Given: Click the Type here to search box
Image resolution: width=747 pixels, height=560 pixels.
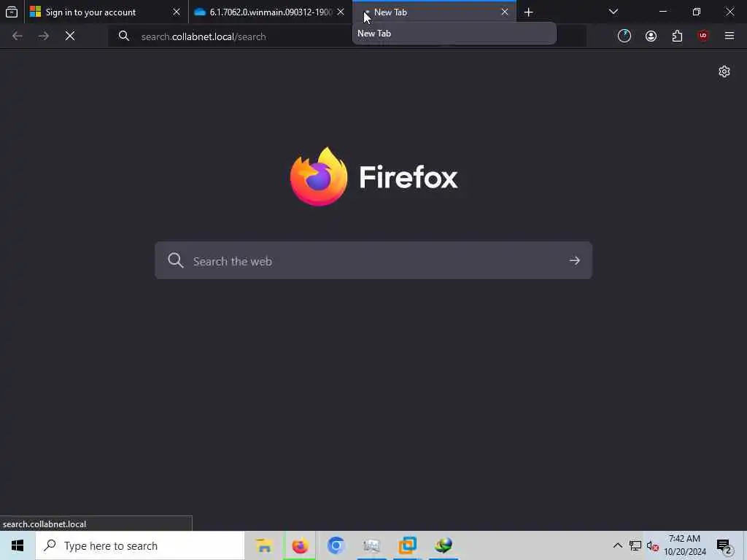Looking at the screenshot, I should coord(140,545).
